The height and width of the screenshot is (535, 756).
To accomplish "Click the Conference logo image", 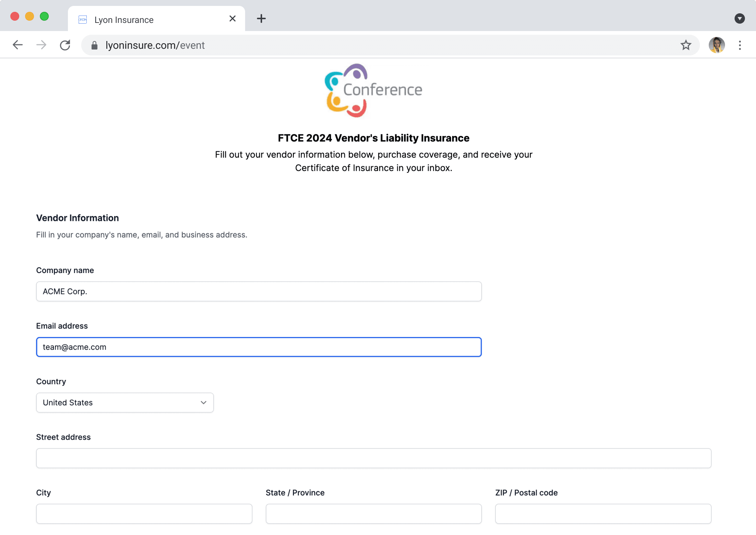I will pos(373,90).
